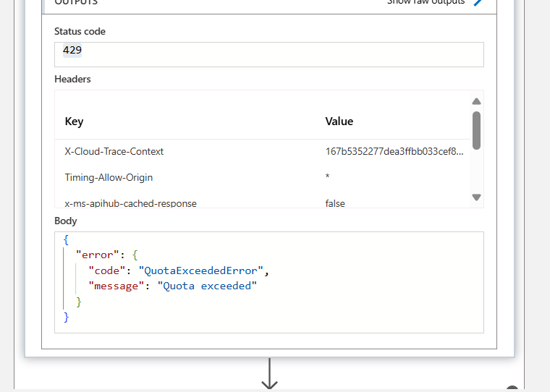
Task: Click the "code" key in body JSON
Action: (107, 270)
